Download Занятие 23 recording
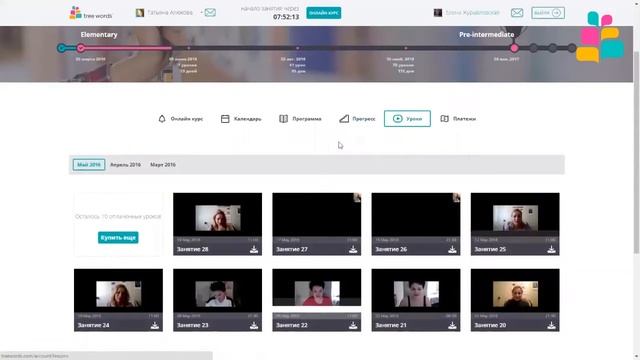The height and width of the screenshot is (360, 640). tap(254, 325)
